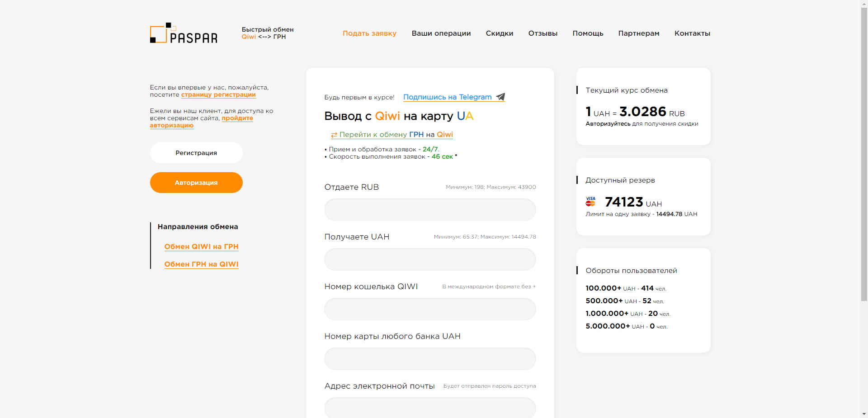Navigate to Партнерам page
Screen dimensions: 868x418
click(638, 33)
